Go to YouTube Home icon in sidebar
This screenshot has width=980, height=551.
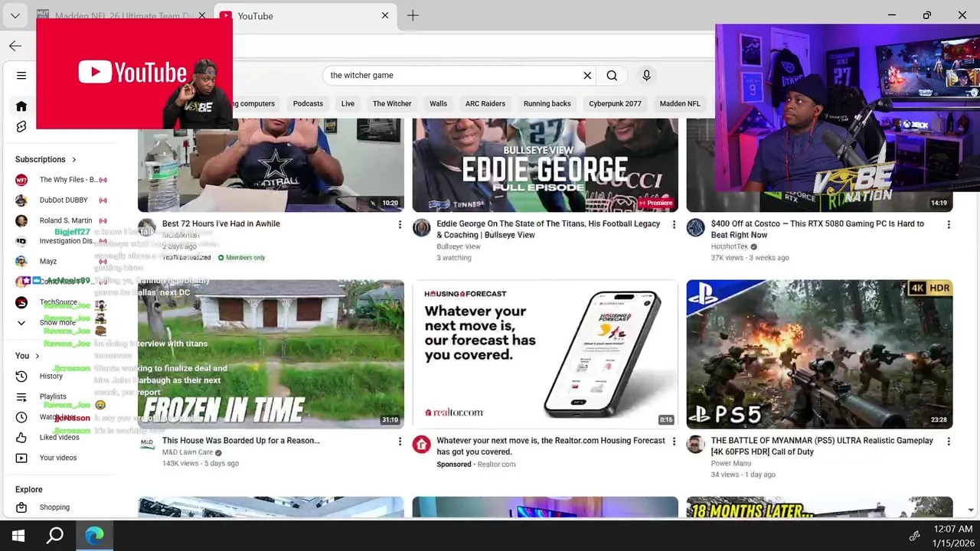pos(21,106)
